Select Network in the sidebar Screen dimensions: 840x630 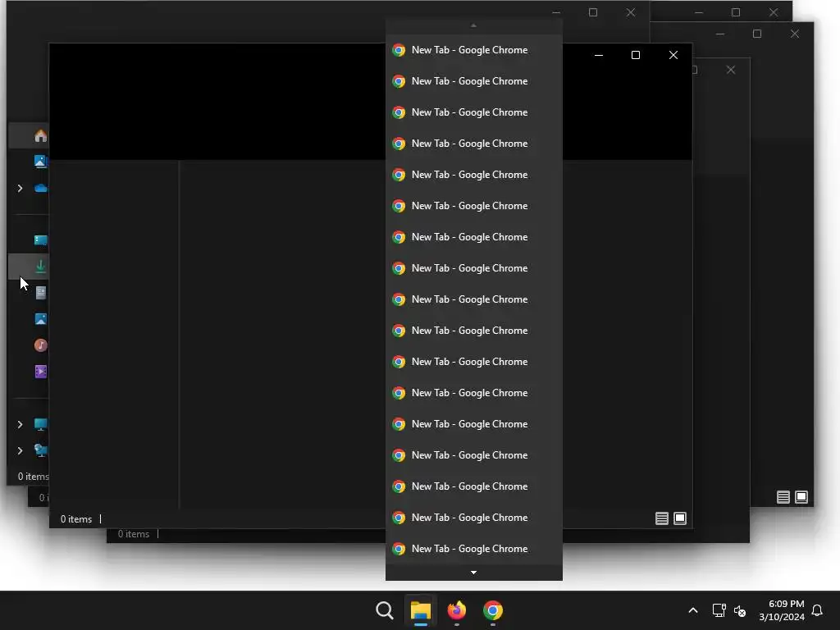tap(41, 450)
